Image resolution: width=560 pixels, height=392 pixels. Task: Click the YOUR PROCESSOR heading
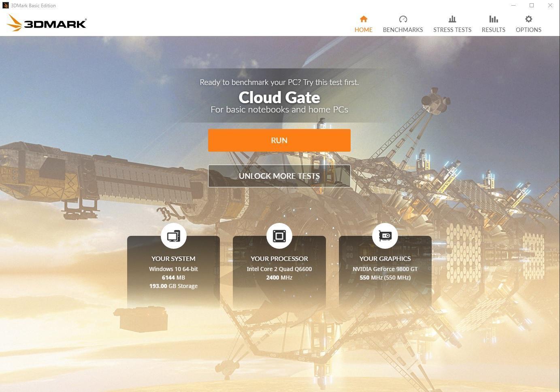279,259
